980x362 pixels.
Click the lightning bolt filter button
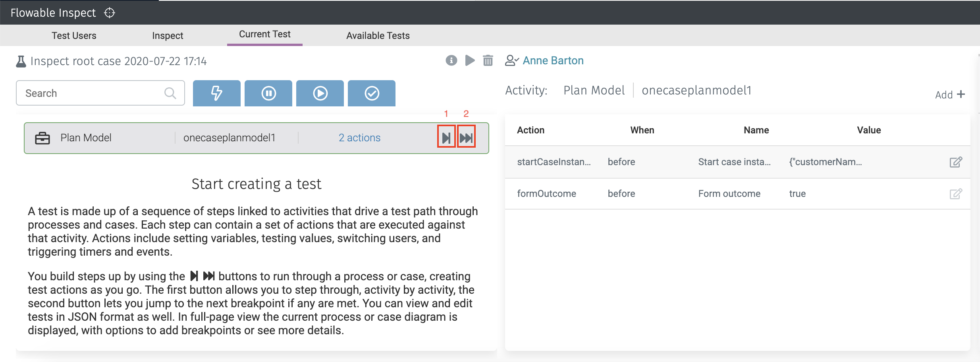point(216,93)
